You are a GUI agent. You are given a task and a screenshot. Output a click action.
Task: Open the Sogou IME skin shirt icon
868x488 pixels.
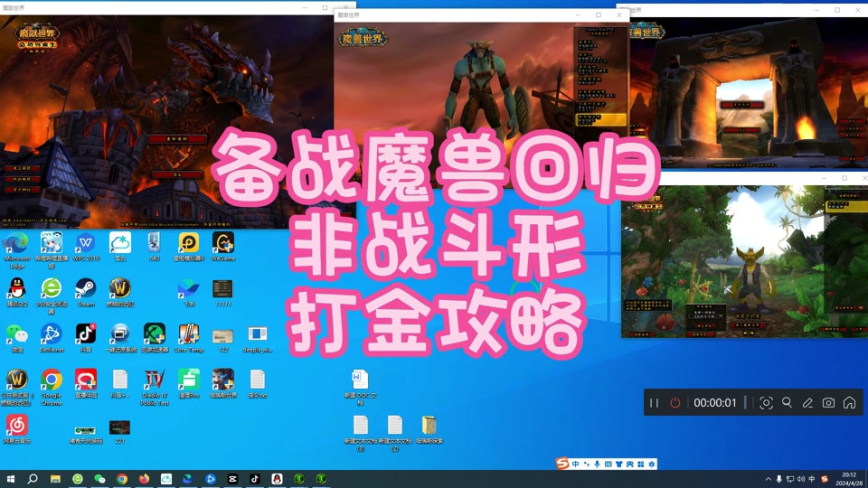618,465
